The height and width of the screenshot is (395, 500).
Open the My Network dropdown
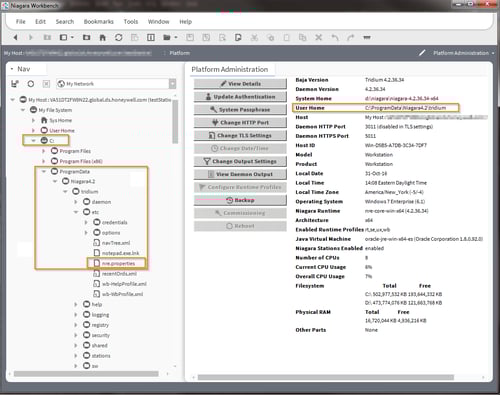172,84
